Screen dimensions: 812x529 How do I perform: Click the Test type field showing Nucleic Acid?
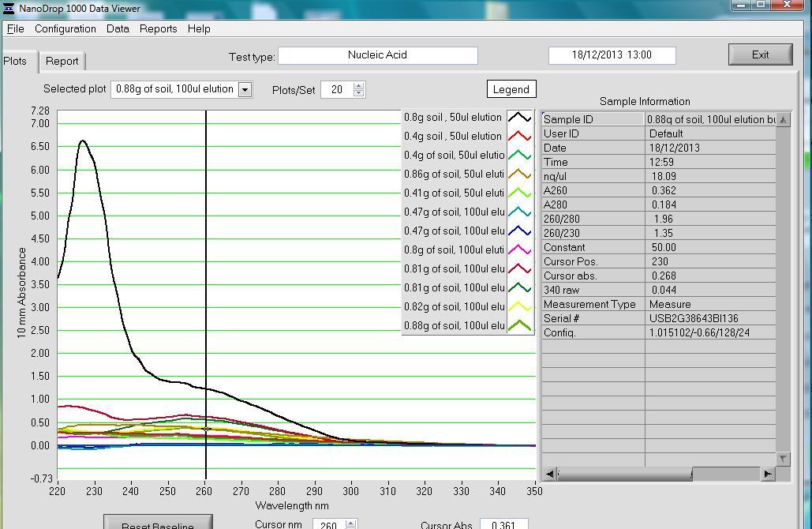point(377,55)
